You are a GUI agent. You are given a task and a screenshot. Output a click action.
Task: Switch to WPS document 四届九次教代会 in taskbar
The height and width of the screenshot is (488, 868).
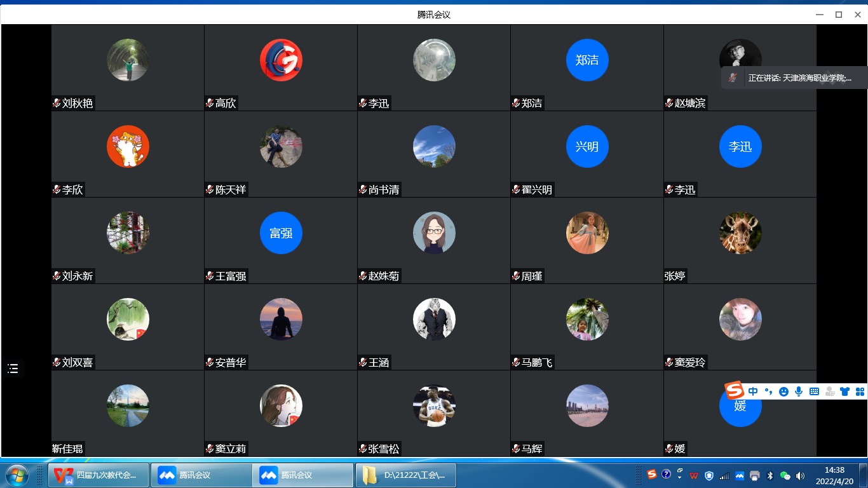coord(98,475)
